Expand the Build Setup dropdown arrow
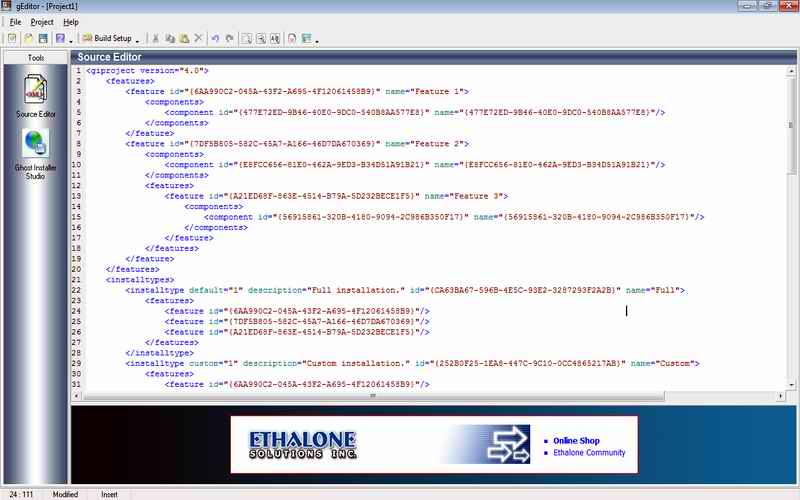Image resolution: width=800 pixels, height=500 pixels. [137, 39]
